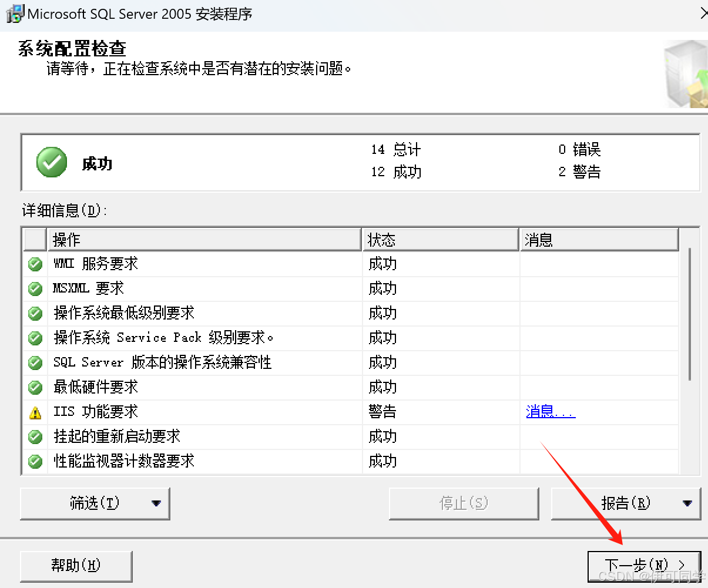
Task: Click the bold 成功 result label
Action: point(97,163)
